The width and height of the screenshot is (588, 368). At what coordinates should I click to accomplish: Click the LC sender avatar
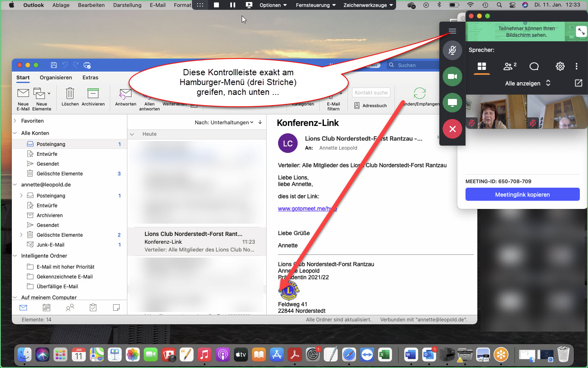288,144
